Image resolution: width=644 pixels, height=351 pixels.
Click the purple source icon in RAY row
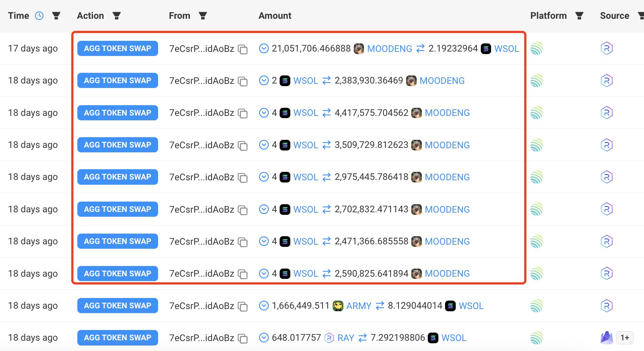(606, 338)
